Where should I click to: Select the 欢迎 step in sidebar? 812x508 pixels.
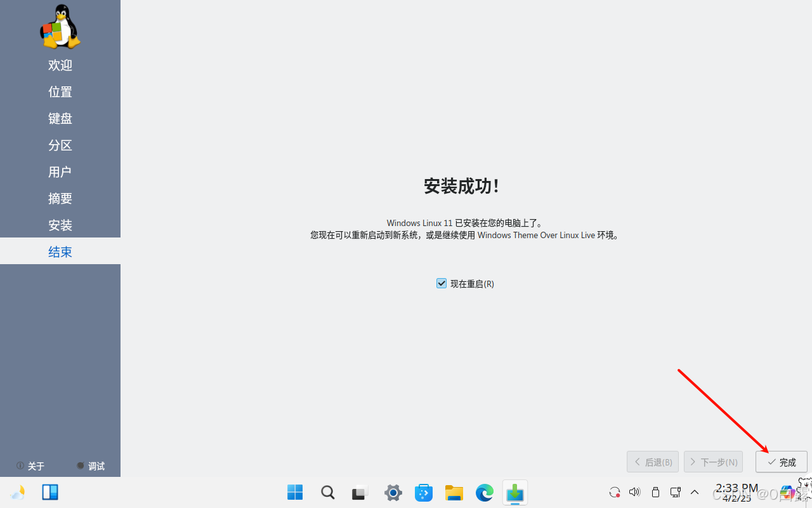click(x=60, y=65)
